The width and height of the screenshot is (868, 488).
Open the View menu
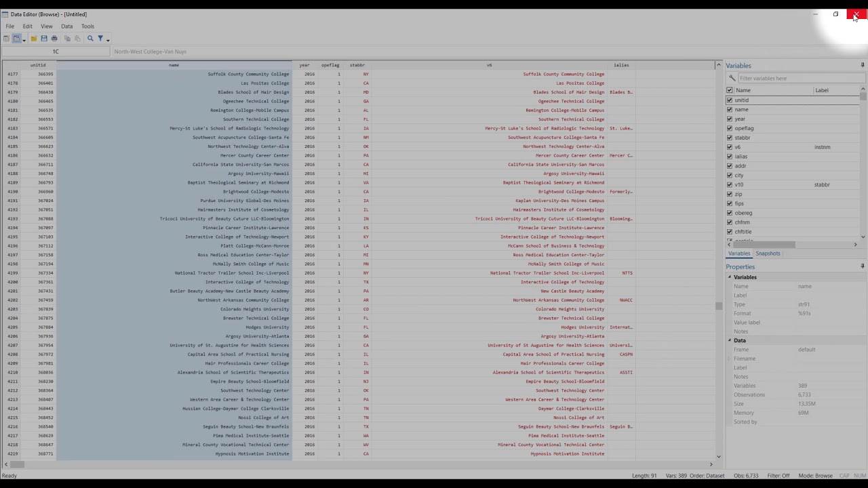pyautogui.click(x=46, y=26)
